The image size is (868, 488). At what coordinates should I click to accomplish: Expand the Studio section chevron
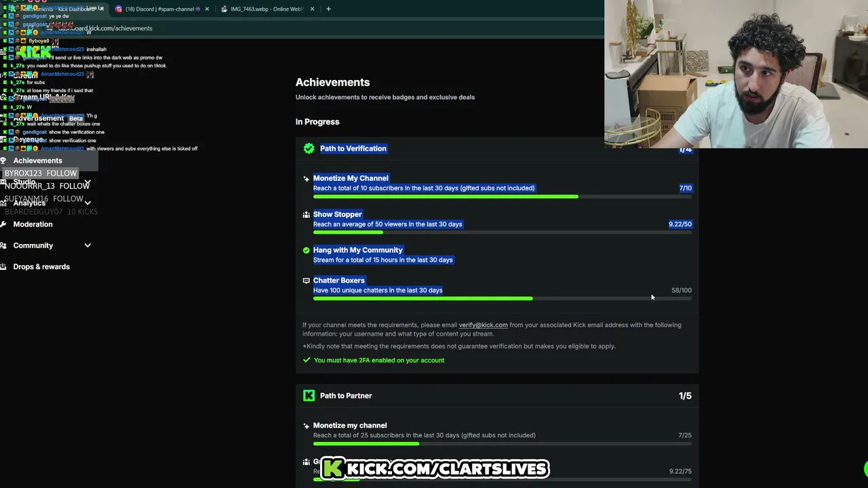[87, 182]
